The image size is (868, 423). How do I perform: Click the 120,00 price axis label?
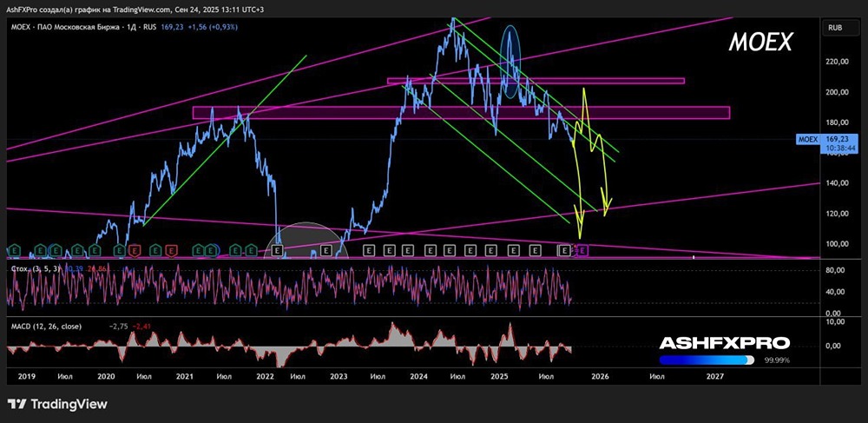835,214
